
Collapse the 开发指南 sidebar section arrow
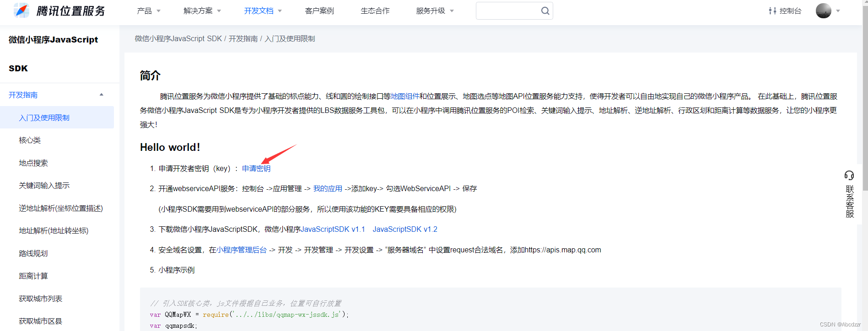point(102,95)
